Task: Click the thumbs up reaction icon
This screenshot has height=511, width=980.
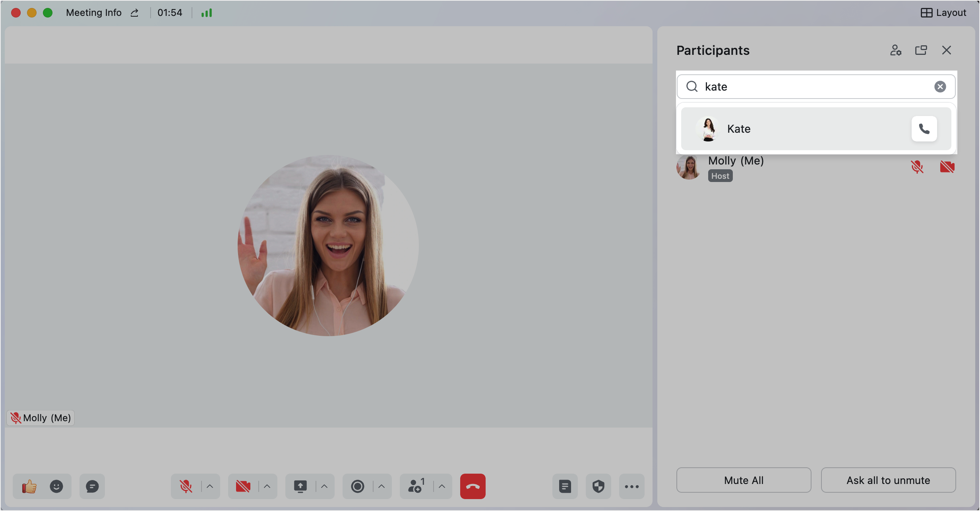Action: pos(29,486)
